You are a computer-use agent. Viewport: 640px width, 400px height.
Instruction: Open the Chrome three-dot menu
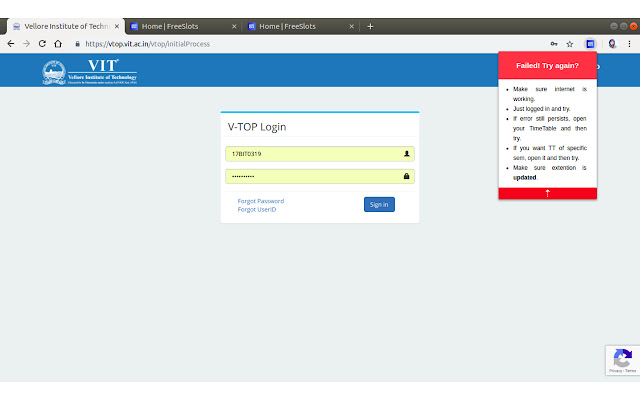[629, 44]
